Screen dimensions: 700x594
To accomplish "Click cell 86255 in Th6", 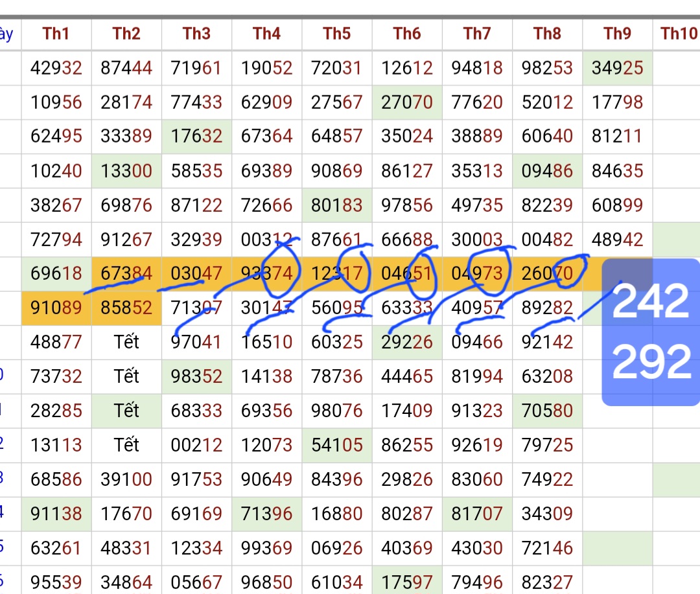I will [406, 445].
